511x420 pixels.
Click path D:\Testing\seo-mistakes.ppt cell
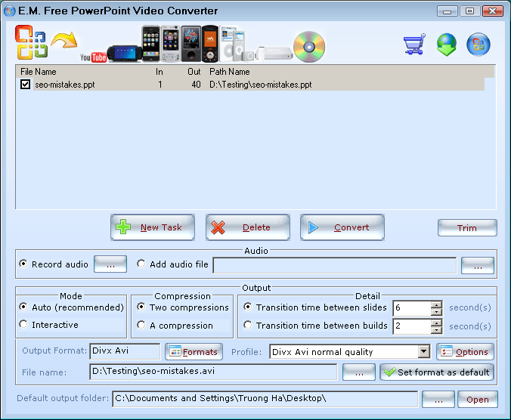pyautogui.click(x=260, y=85)
